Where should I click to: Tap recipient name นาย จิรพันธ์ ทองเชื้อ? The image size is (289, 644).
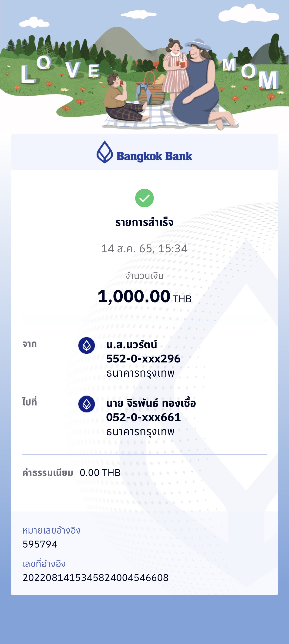(151, 403)
